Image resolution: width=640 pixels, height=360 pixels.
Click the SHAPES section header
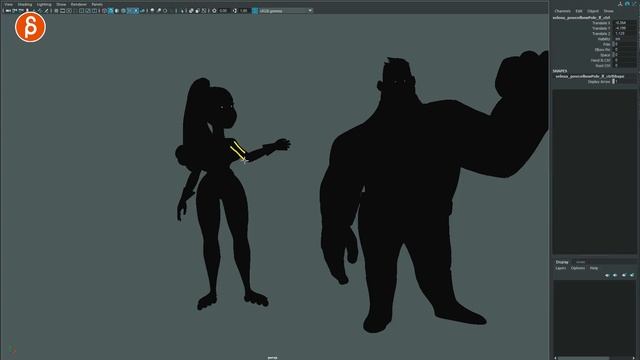(560, 71)
